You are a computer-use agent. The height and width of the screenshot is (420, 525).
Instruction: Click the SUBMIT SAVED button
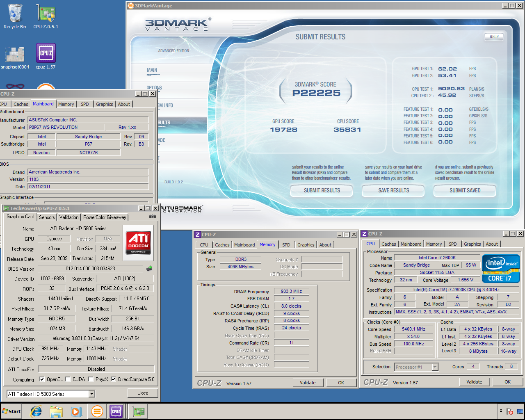pyautogui.click(x=465, y=190)
